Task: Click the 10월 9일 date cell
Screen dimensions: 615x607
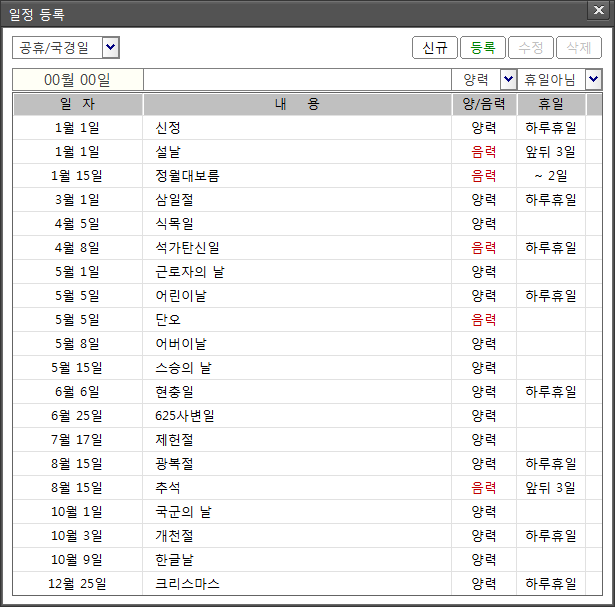Action: (77, 560)
